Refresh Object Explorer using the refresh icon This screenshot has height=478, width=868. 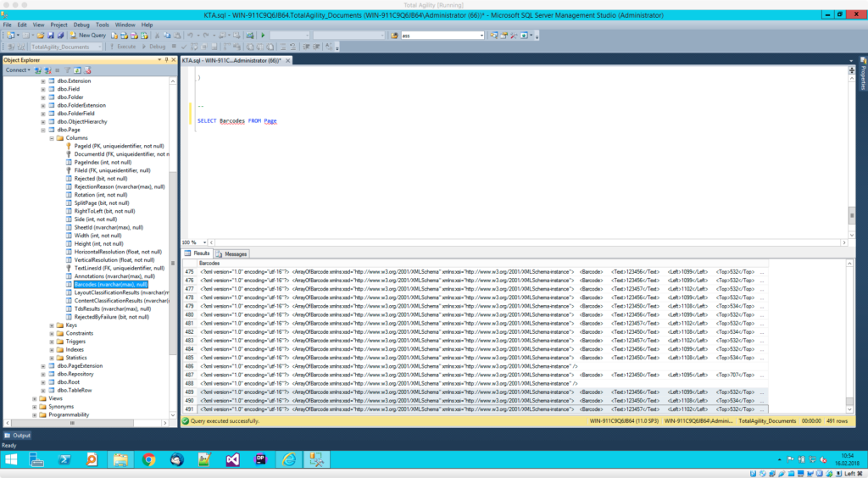point(77,69)
